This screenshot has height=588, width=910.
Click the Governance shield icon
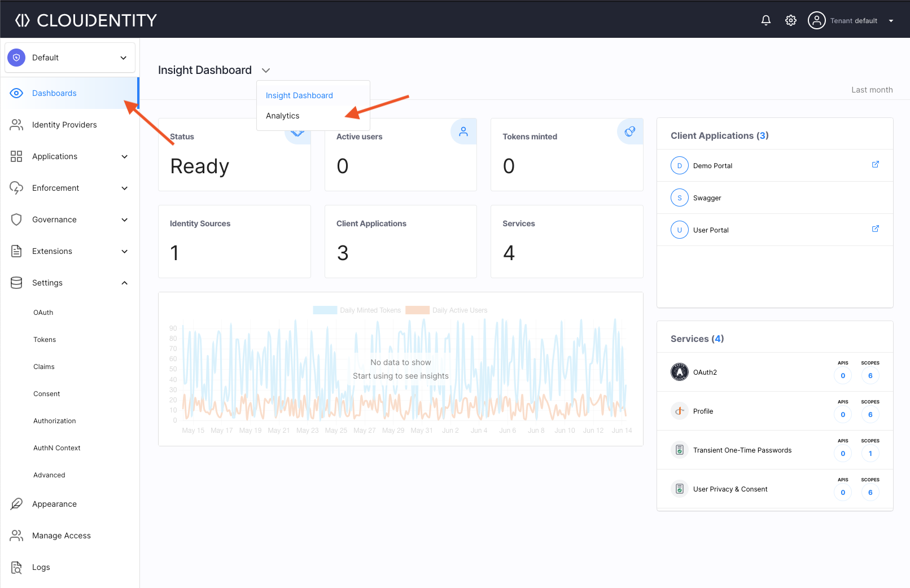pyautogui.click(x=16, y=220)
